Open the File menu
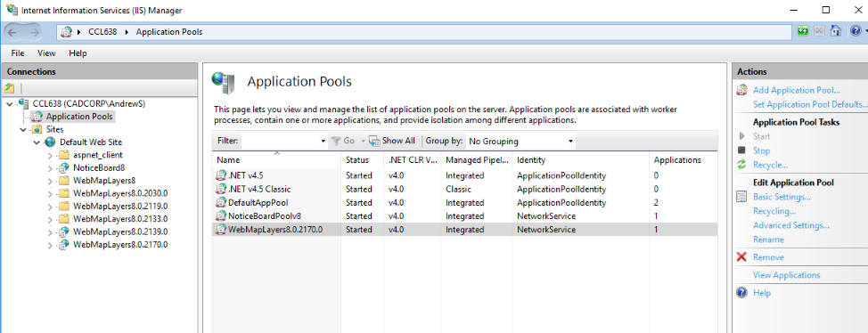The image size is (868, 333). 18,53
